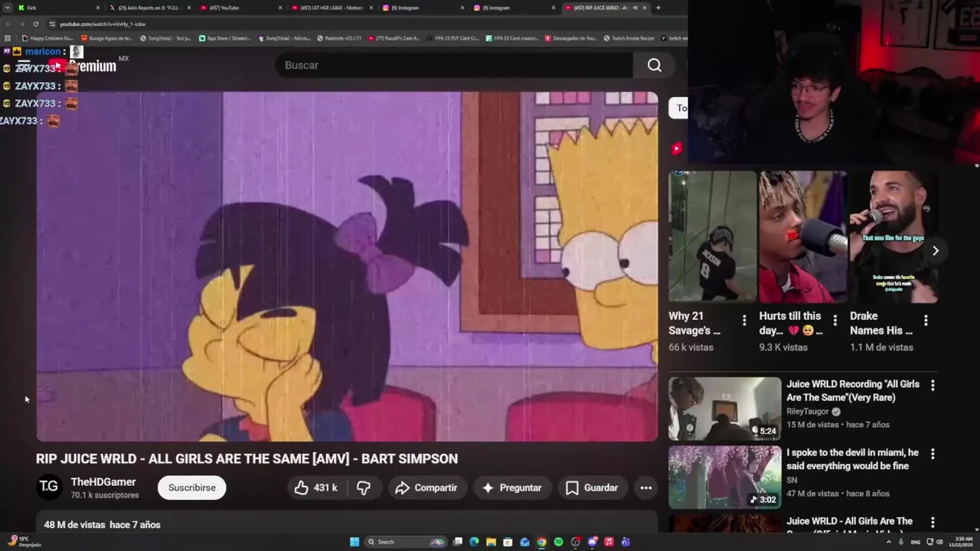This screenshot has width=980, height=551.
Task: Save the video with Guardar button
Action: click(591, 487)
